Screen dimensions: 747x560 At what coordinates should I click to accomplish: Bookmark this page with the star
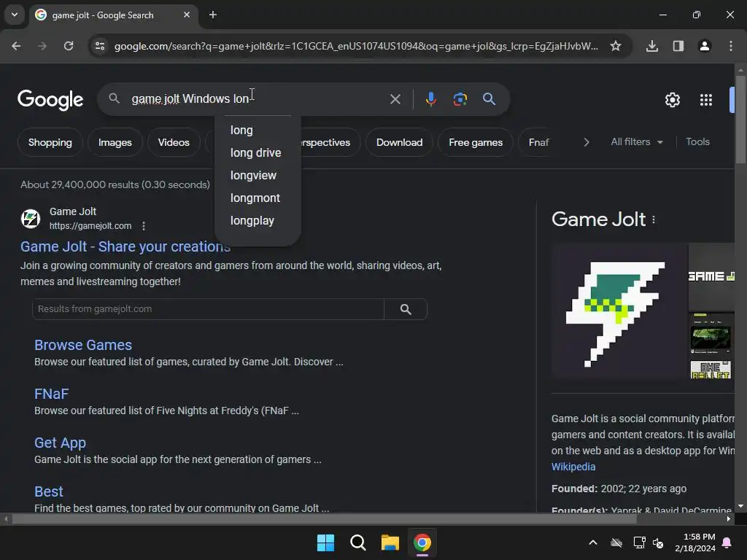coord(616,46)
